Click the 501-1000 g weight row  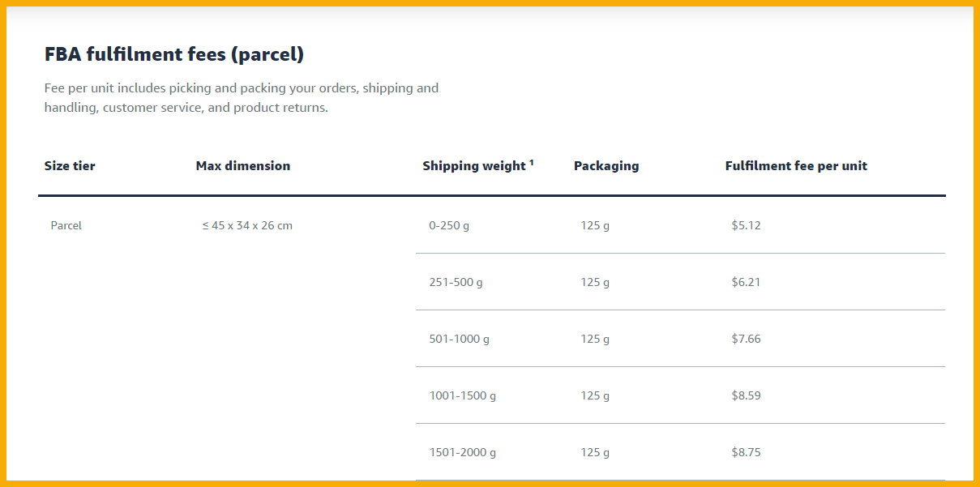point(459,340)
